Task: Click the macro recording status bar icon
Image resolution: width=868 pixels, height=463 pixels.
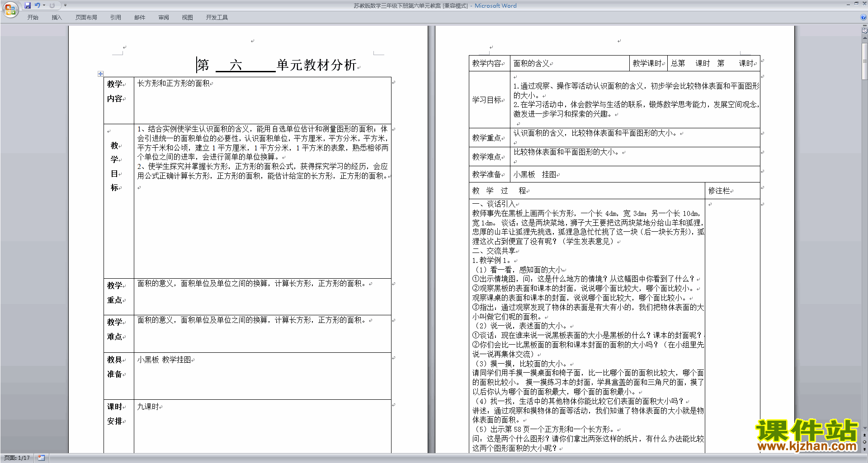Action: [41, 458]
